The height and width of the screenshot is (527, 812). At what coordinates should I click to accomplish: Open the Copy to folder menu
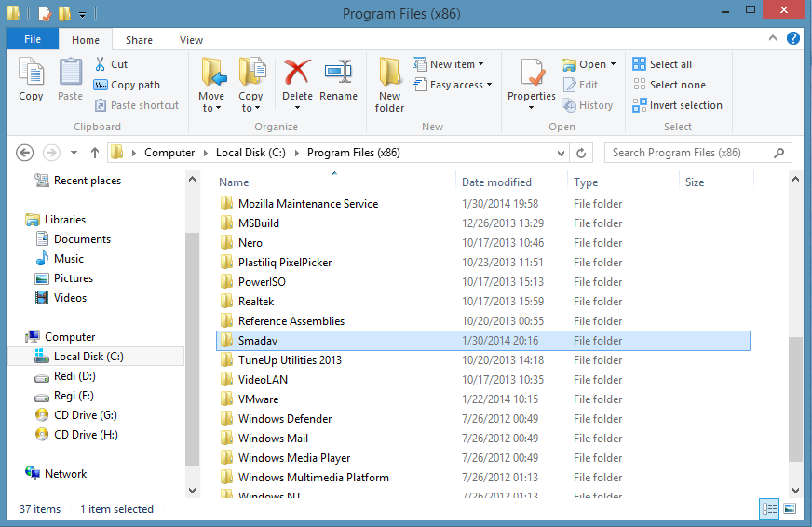251,86
